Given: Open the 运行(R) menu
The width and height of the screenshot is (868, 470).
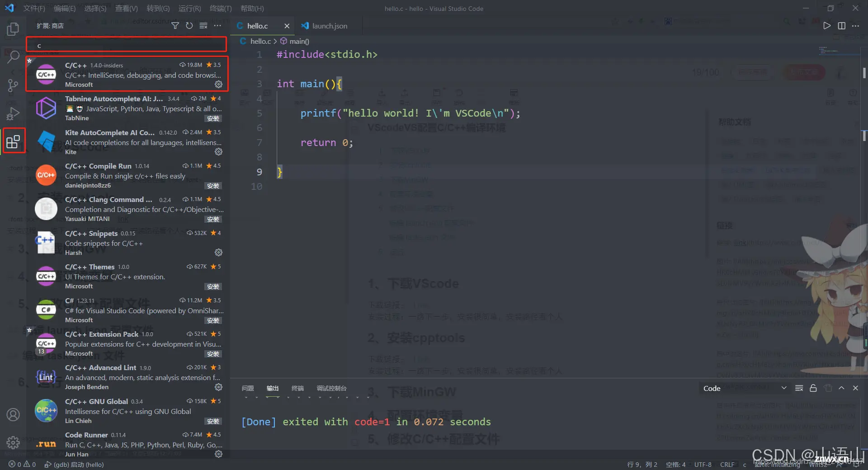Looking at the screenshot, I should (189, 8).
